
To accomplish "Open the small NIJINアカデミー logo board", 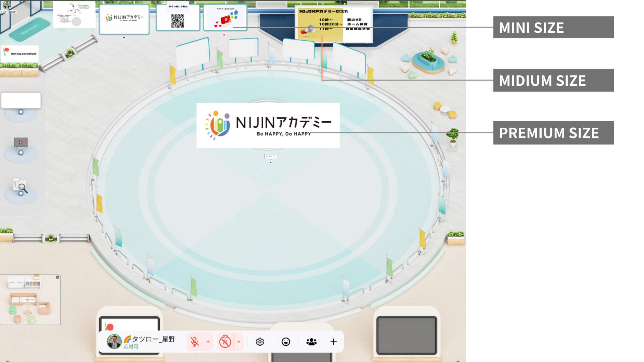I will 124,19.
